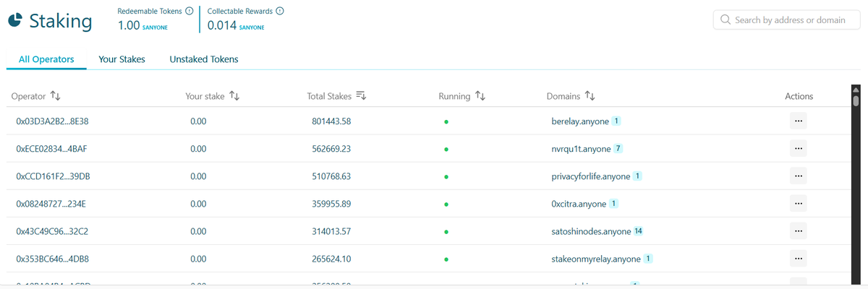
Task: Sort by Total Stakes descending icon
Action: click(x=362, y=96)
